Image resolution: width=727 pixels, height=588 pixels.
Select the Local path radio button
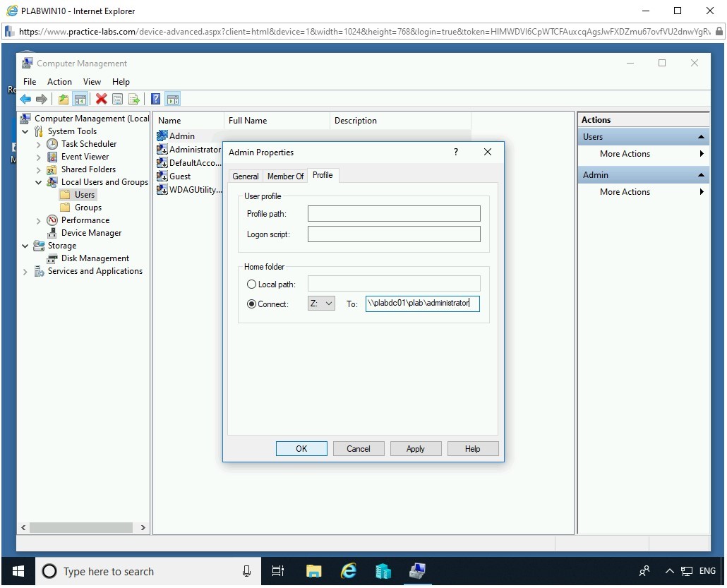tap(251, 284)
